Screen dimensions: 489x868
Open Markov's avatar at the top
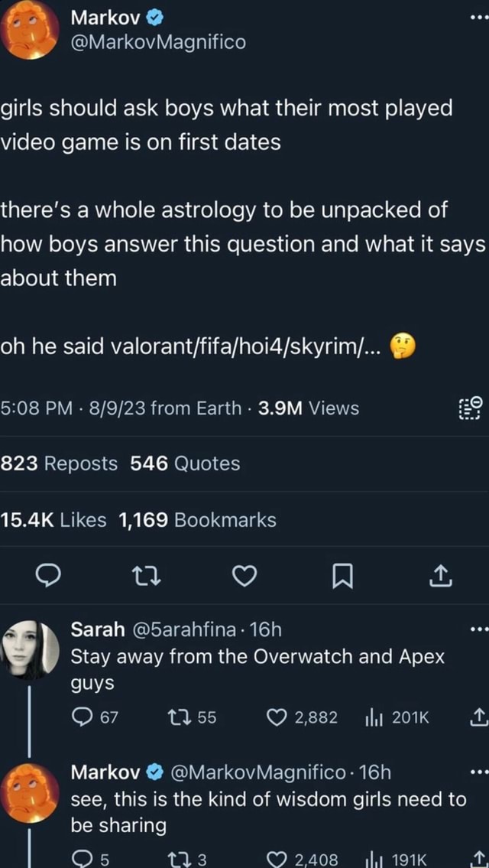click(31, 29)
